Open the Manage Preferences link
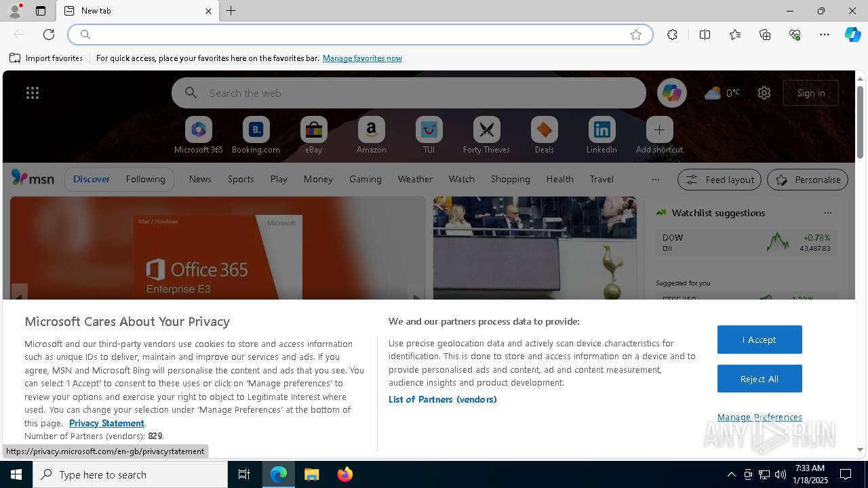Viewport: 868px width, 488px height. pyautogui.click(x=759, y=417)
